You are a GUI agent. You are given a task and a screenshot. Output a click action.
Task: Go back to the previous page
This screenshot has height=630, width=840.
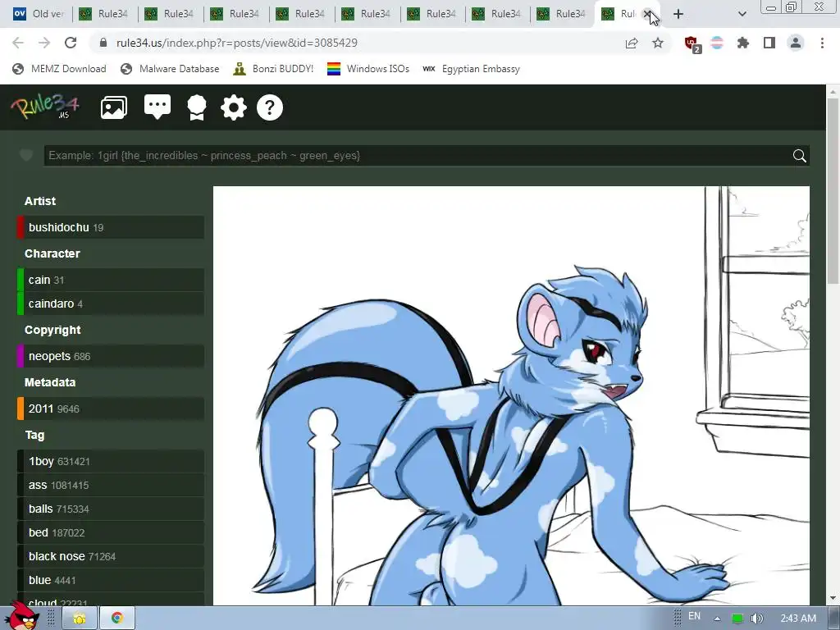pos(18,43)
